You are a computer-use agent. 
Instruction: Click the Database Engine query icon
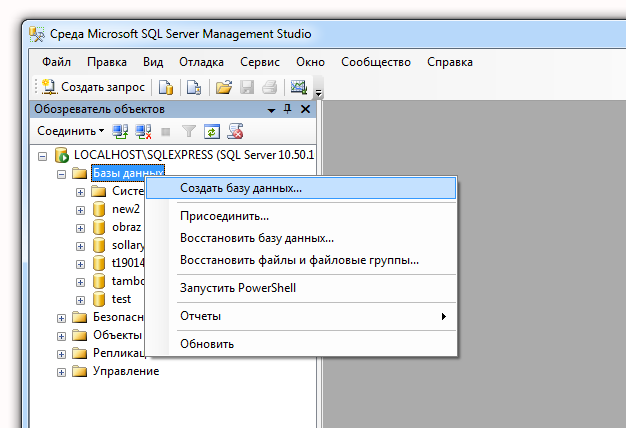(x=166, y=87)
